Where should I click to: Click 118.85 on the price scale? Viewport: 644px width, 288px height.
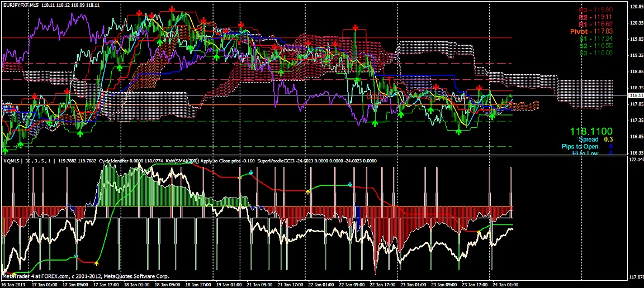(636, 71)
